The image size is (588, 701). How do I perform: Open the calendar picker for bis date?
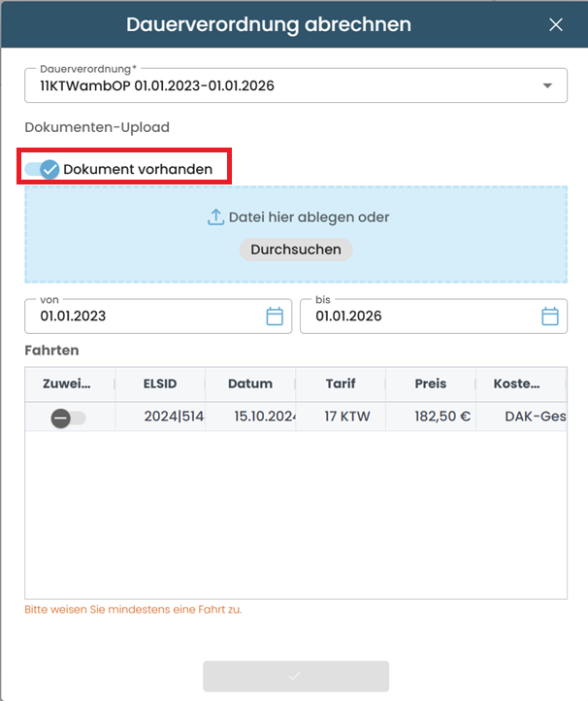[550, 317]
